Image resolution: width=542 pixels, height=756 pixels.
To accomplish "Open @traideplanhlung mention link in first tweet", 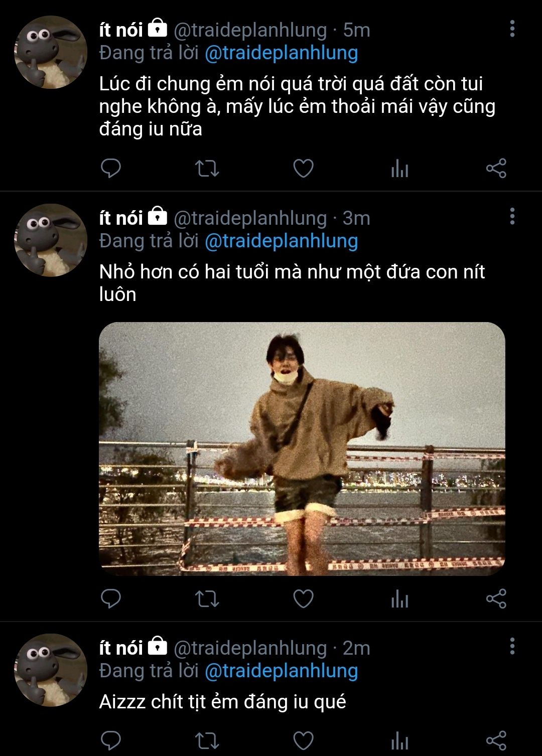I will tap(282, 53).
